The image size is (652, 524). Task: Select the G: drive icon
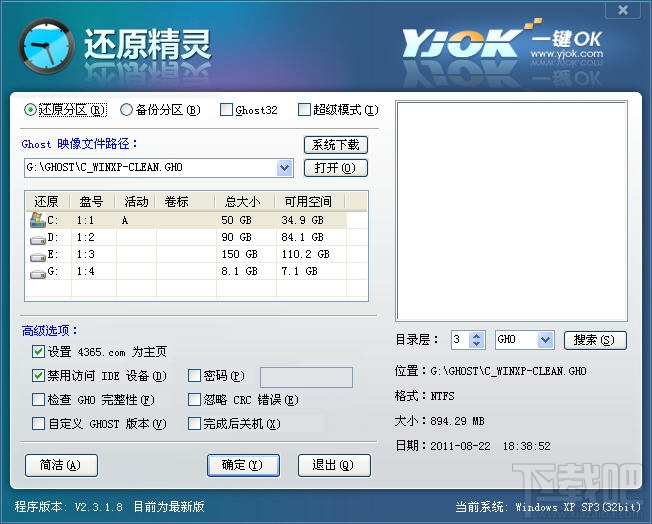pos(37,274)
